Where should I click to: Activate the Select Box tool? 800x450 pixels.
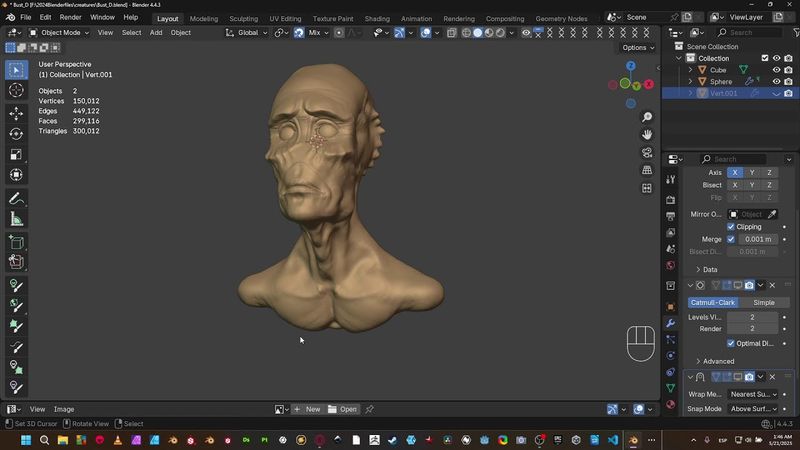(16, 70)
